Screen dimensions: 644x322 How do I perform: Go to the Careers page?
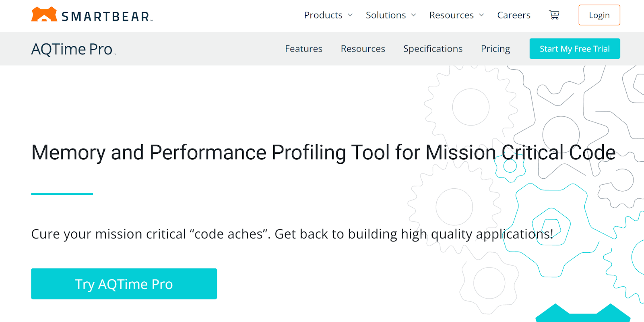point(514,15)
